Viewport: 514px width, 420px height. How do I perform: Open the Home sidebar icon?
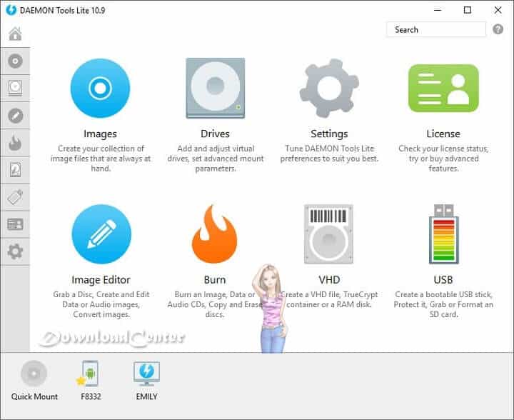pos(16,34)
